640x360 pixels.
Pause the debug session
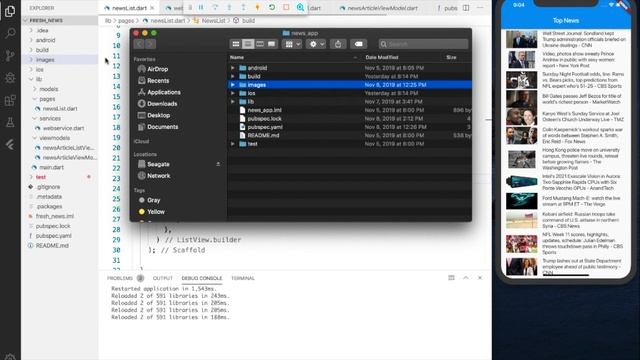pos(201,7)
